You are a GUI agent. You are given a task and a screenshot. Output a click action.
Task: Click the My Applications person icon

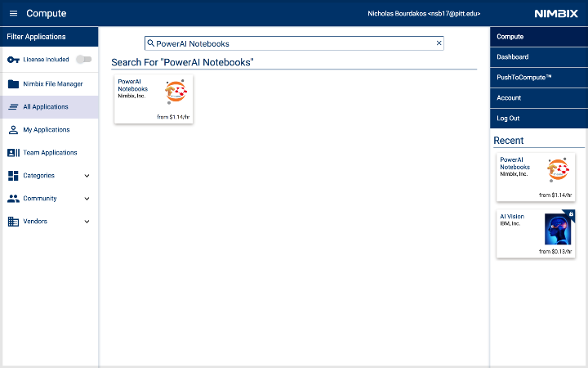[14, 130]
